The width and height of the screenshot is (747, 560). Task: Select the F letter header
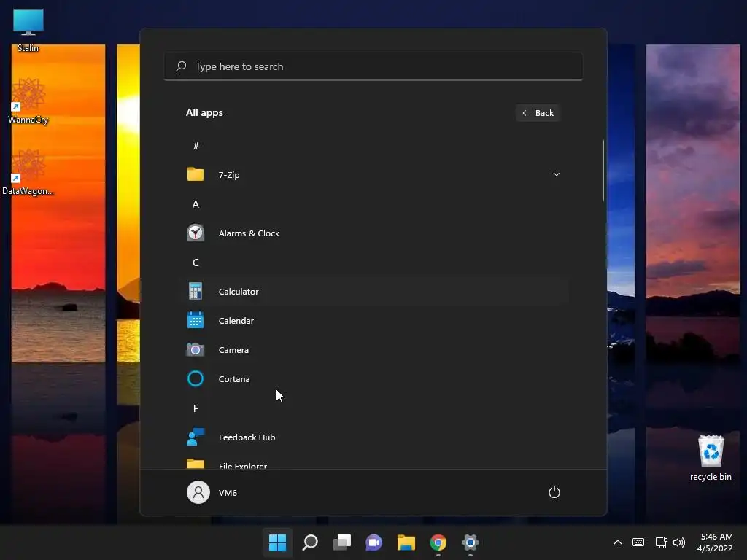pyautogui.click(x=196, y=408)
